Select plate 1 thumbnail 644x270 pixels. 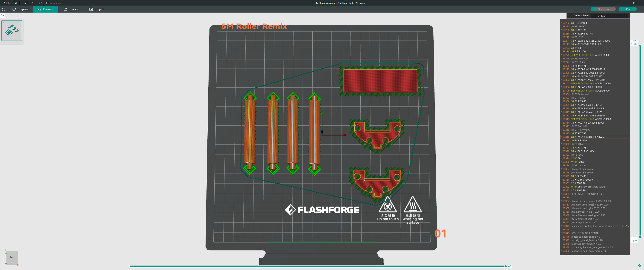pyautogui.click(x=12, y=31)
